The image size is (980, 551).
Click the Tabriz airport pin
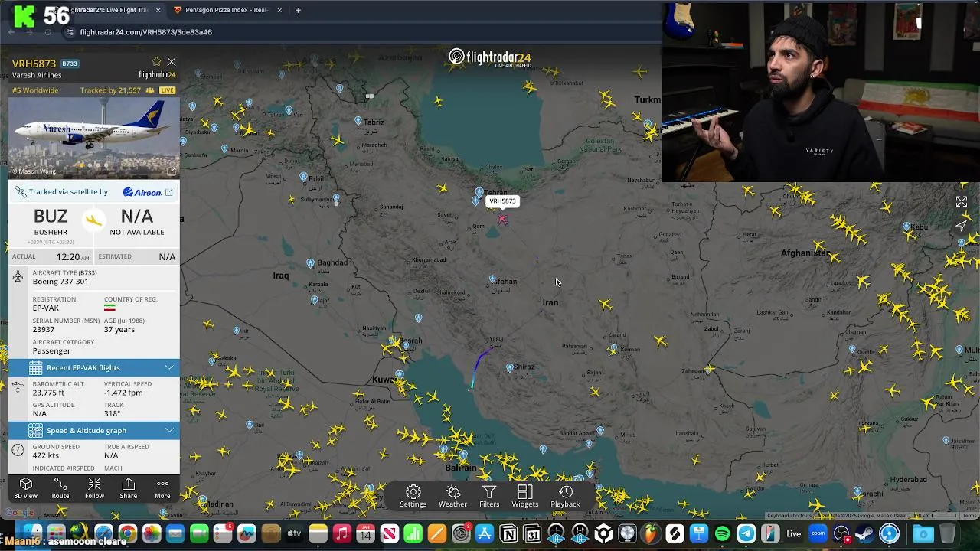tap(358, 121)
